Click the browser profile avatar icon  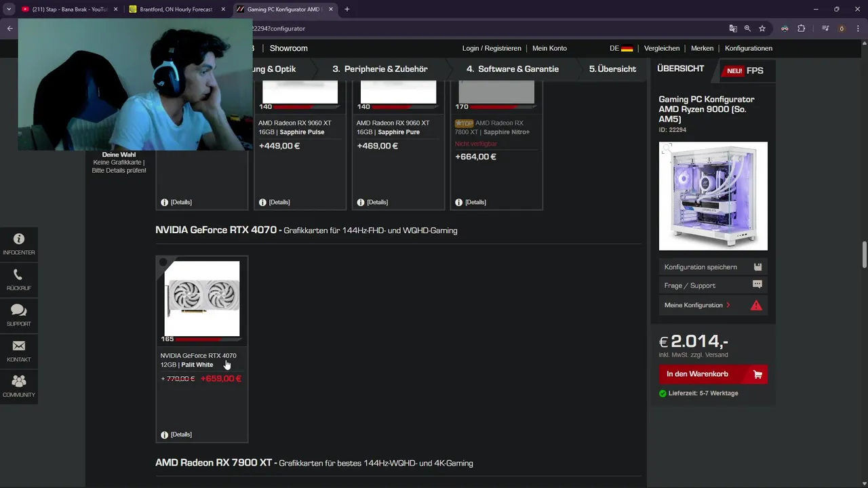(x=842, y=28)
